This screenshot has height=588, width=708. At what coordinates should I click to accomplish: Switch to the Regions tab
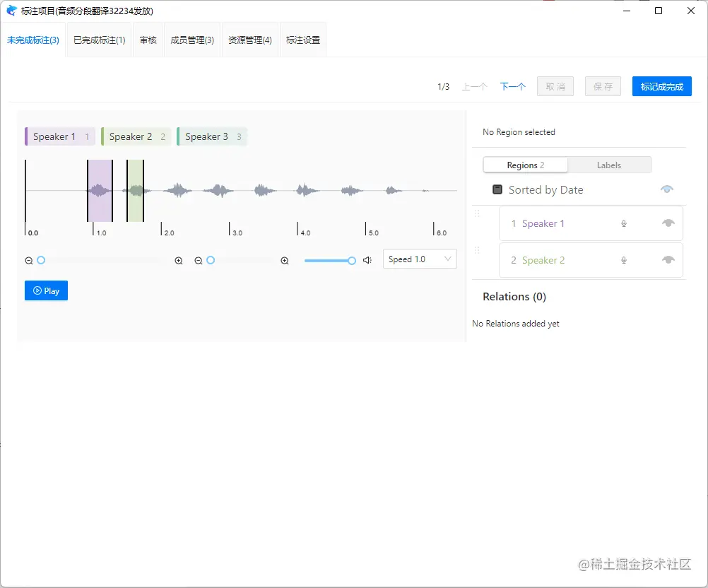pos(526,165)
